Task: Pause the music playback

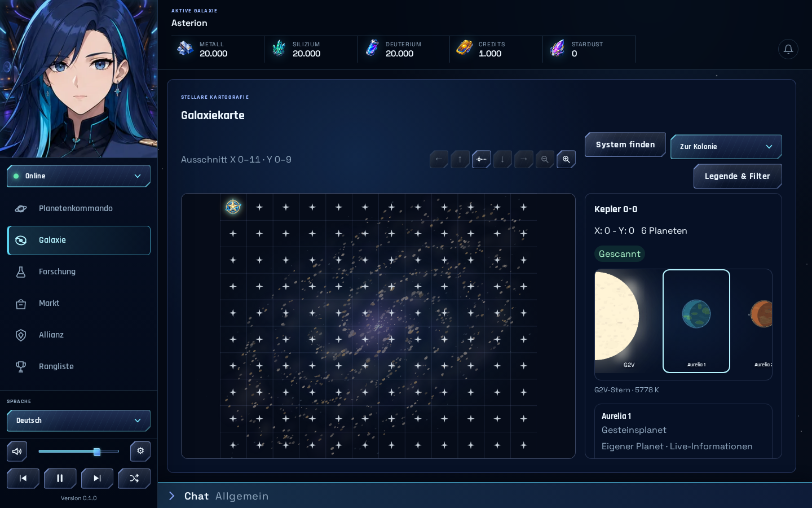Action: pyautogui.click(x=60, y=478)
